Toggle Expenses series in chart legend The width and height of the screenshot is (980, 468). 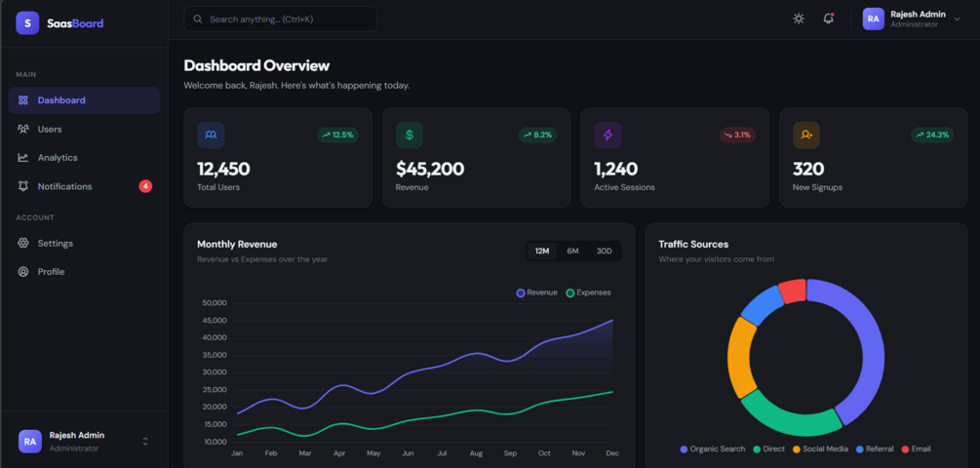[x=588, y=292]
